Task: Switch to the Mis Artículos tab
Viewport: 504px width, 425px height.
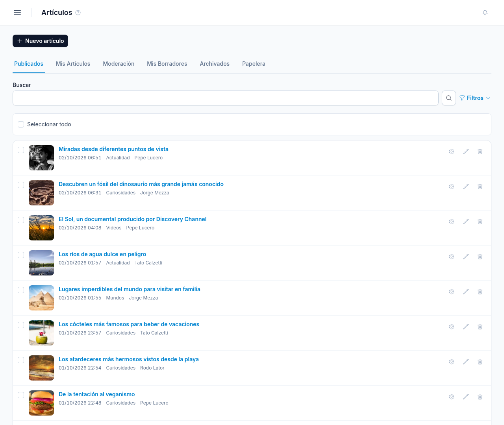Action: [x=73, y=64]
